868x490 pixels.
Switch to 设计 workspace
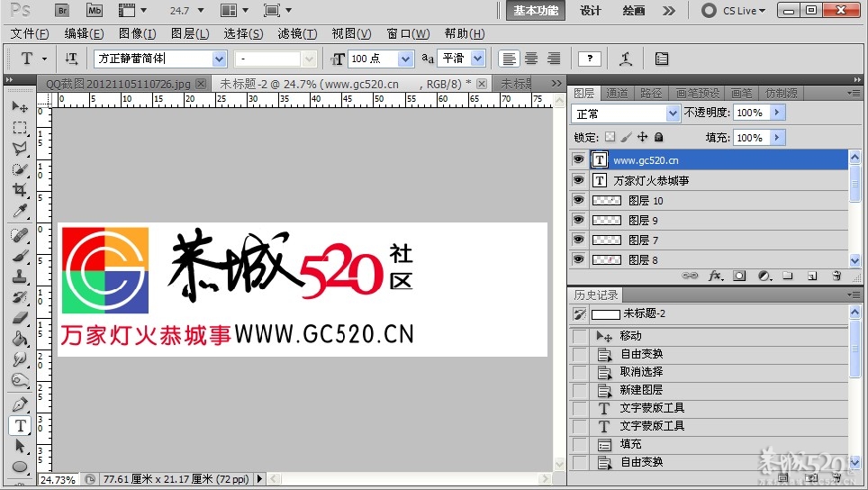[x=590, y=11]
